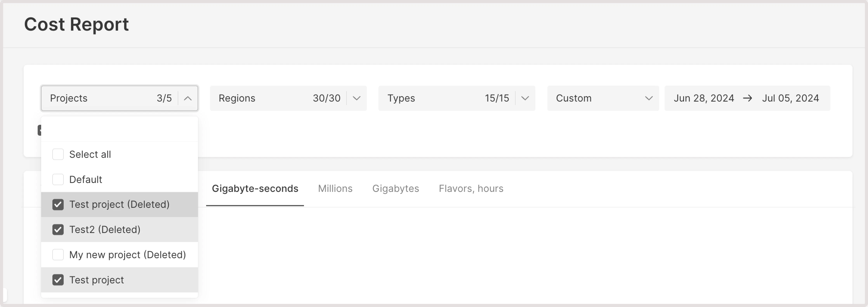Enable the Default project checkbox
Viewport: 868px width, 307px height.
pos(58,179)
